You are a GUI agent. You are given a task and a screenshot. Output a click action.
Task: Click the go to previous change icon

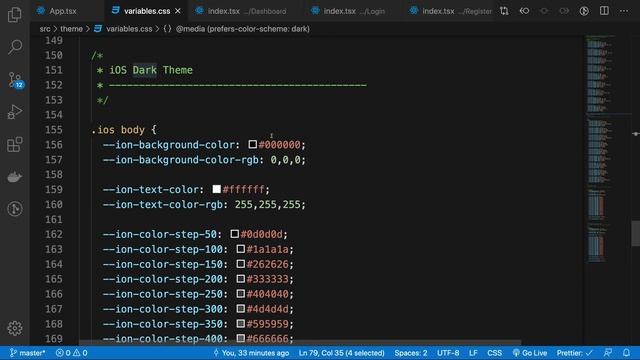(x=524, y=11)
